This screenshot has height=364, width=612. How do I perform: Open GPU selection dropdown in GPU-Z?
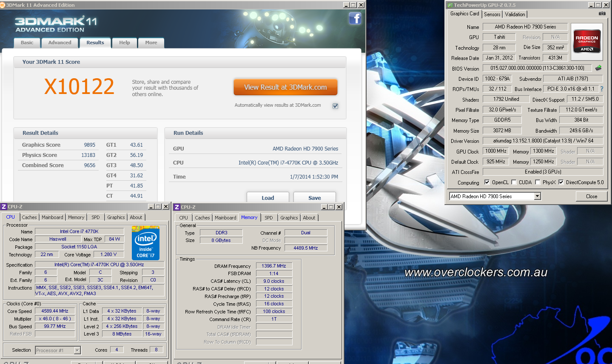(537, 196)
